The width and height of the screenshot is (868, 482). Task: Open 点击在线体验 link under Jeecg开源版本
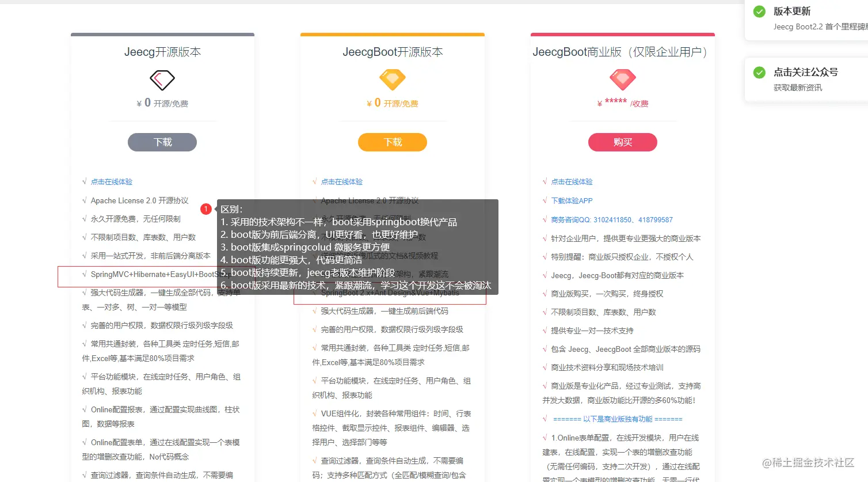click(112, 182)
